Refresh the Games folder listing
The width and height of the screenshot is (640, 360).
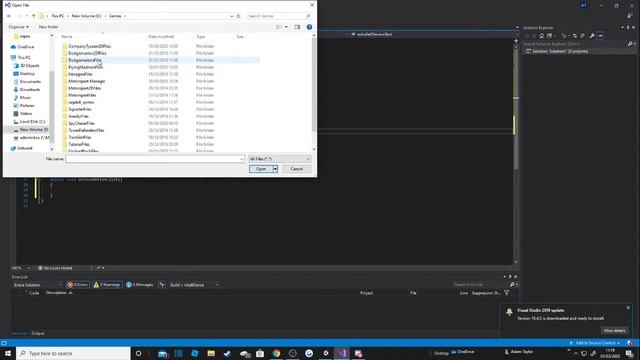click(x=238, y=16)
